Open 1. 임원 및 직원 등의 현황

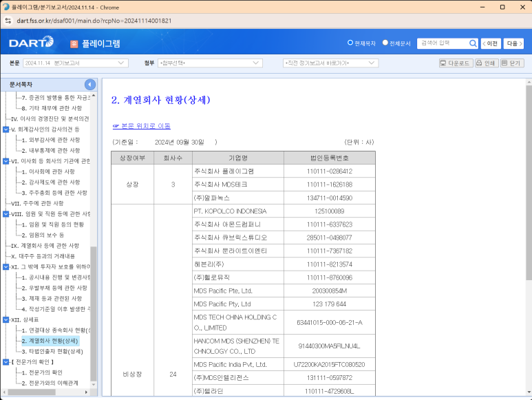click(x=52, y=224)
